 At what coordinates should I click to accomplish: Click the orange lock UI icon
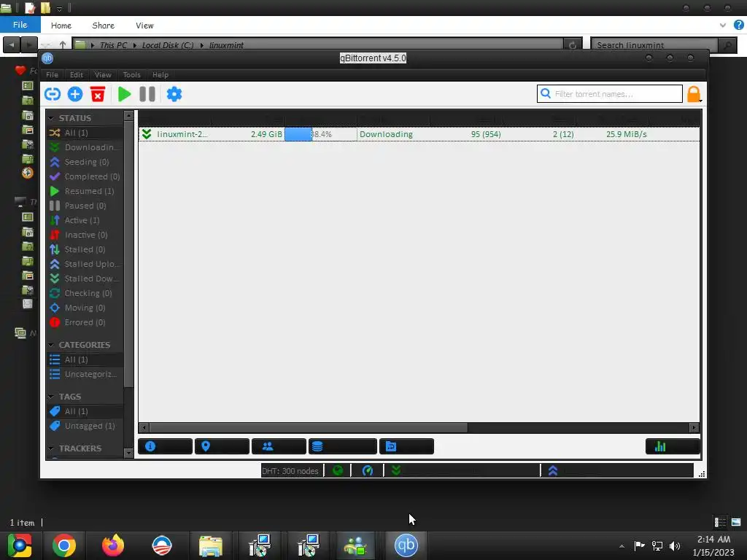coord(694,94)
